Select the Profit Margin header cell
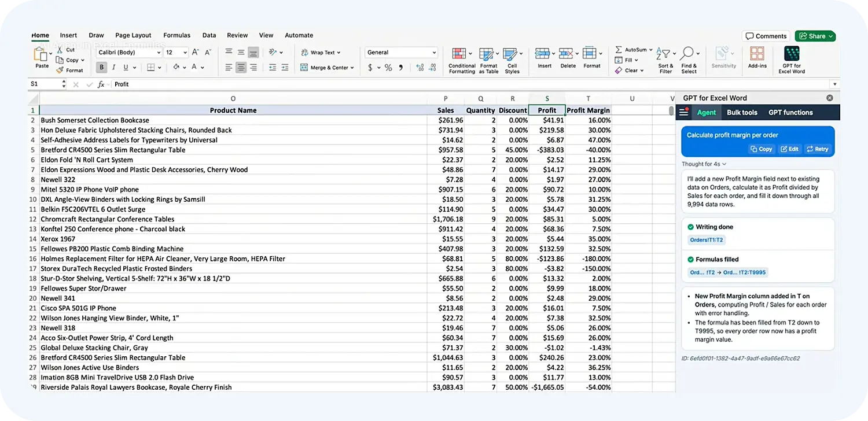This screenshot has height=421, width=868. coord(588,110)
